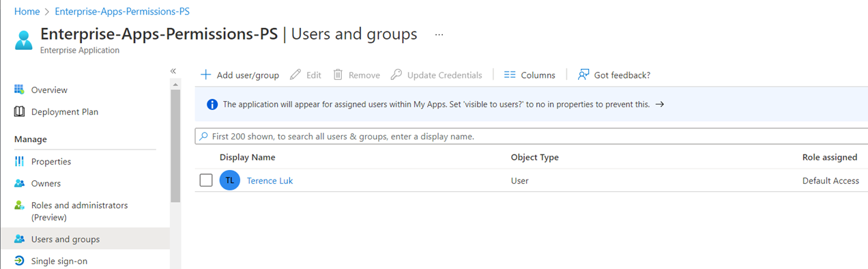Open Owners in the sidebar

point(46,184)
